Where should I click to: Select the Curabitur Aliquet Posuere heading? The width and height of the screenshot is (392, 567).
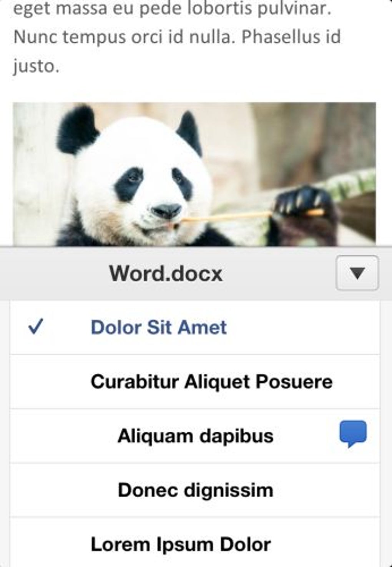click(211, 382)
